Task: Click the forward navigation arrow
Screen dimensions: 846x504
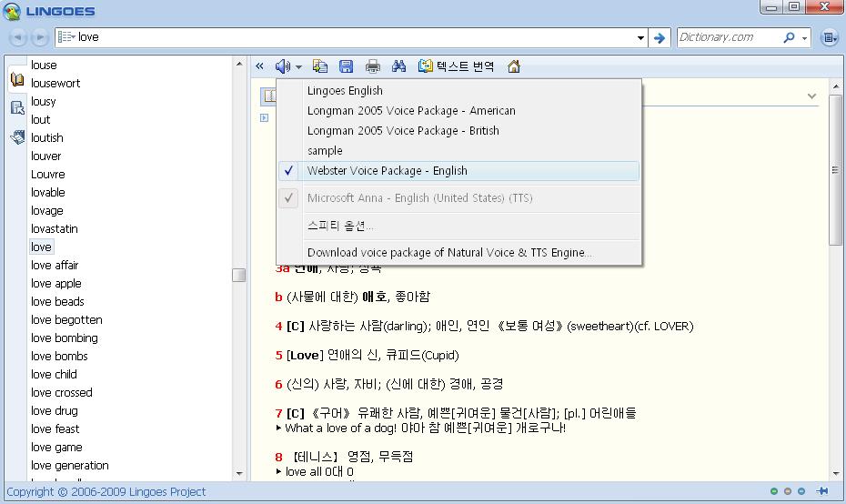Action: (39, 37)
